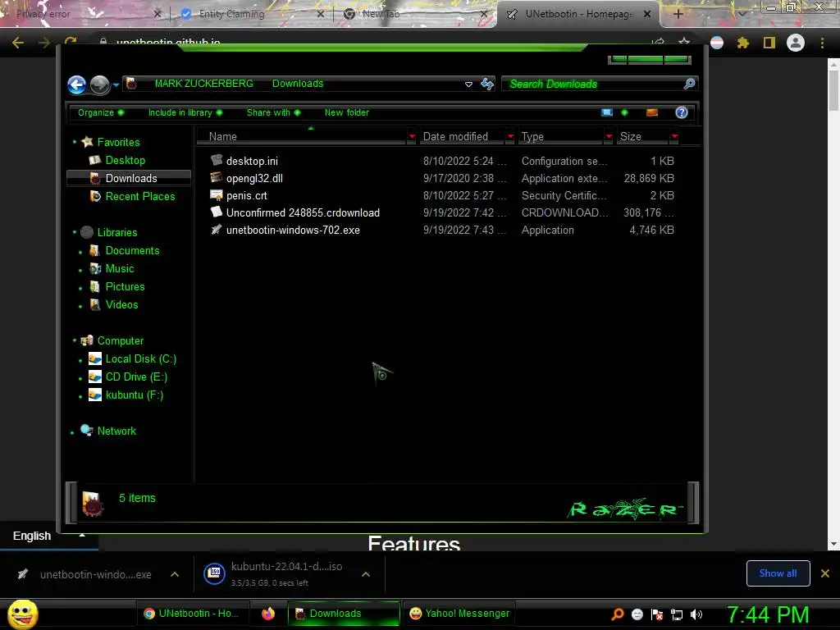Open the Share with menu
The image size is (840, 630).
coord(273,112)
